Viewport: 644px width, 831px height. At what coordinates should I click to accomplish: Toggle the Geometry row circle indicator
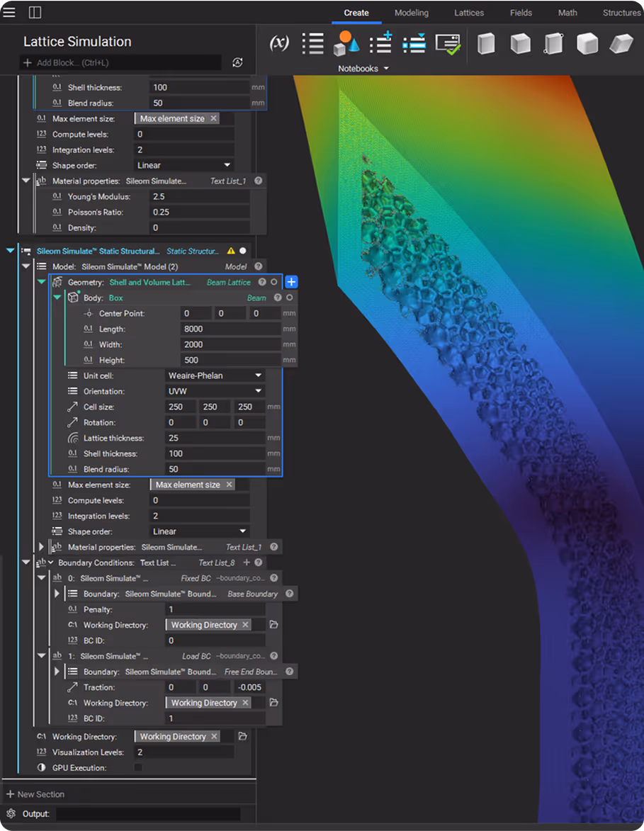point(274,282)
